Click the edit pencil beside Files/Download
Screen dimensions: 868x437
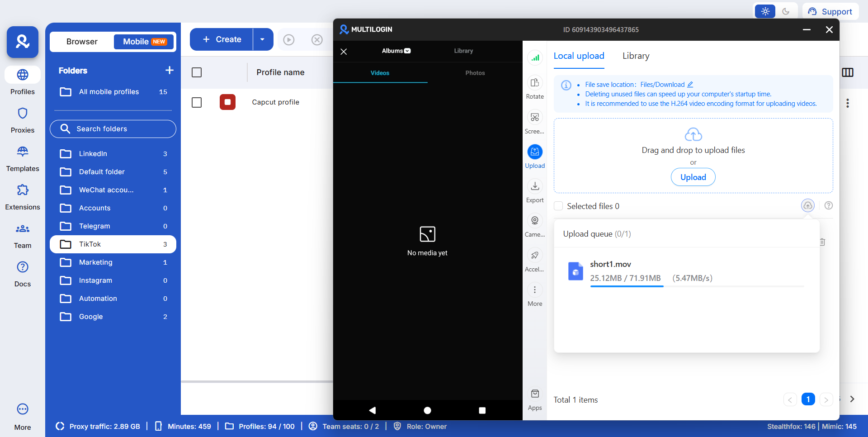coord(690,85)
